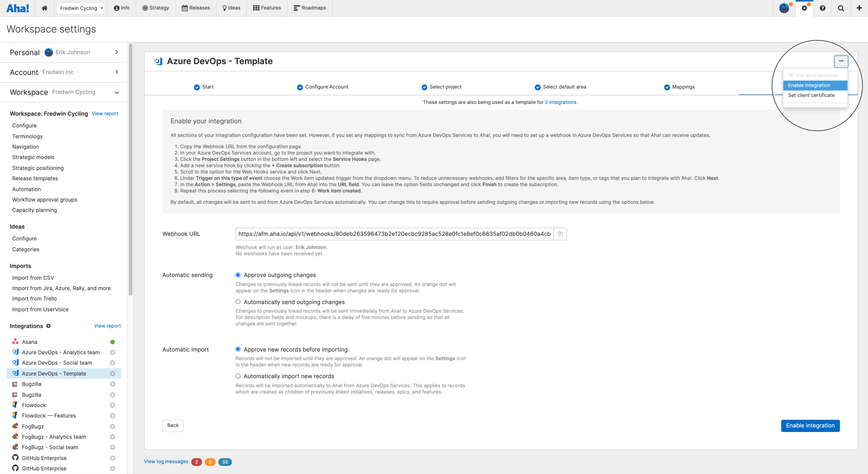Screen dimensions: 868x474
Task: Click the home icon in top navigation
Action: point(44,8)
